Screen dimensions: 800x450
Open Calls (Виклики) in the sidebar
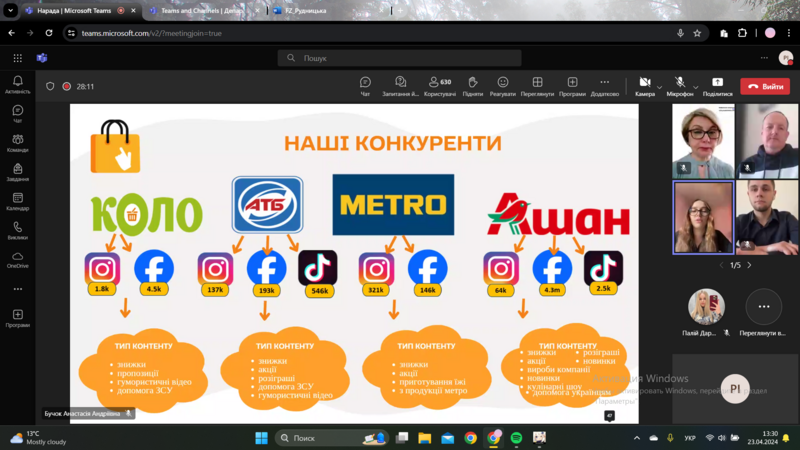18,230
